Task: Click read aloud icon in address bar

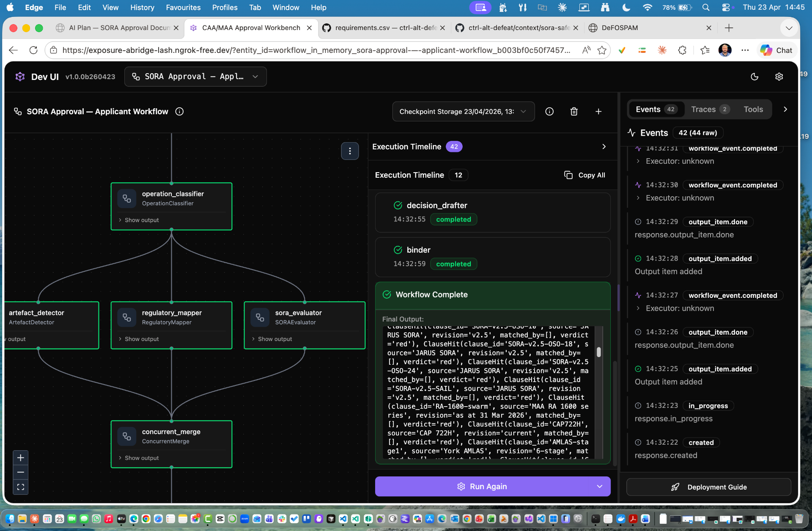Action: tap(586, 50)
